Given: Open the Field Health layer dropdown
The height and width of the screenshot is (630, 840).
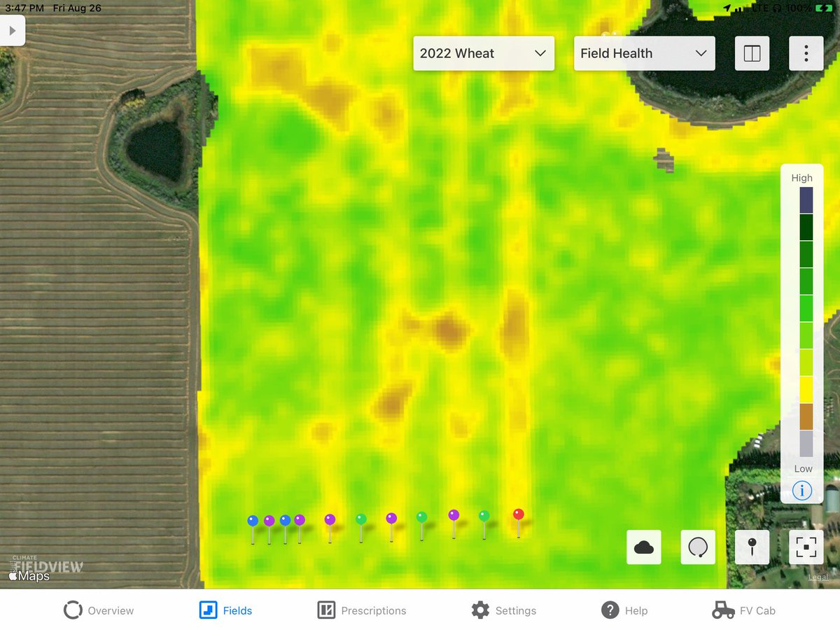Looking at the screenshot, I should tap(645, 53).
